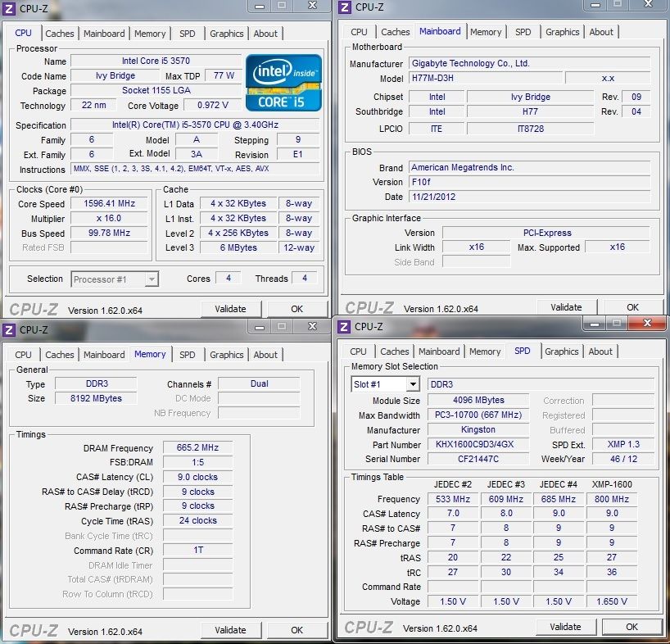Image resolution: width=670 pixels, height=644 pixels.
Task: Click the Serial Number value CF21447C
Action: click(x=478, y=459)
